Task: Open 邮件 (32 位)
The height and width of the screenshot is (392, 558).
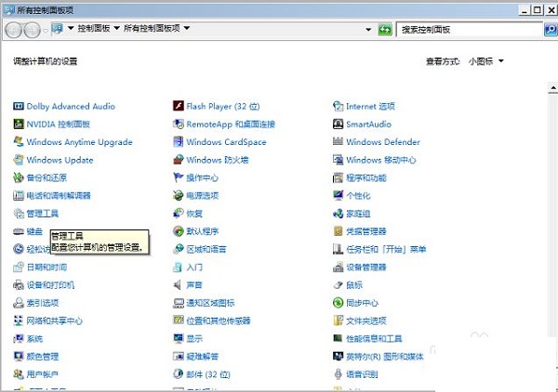Action: [208, 374]
